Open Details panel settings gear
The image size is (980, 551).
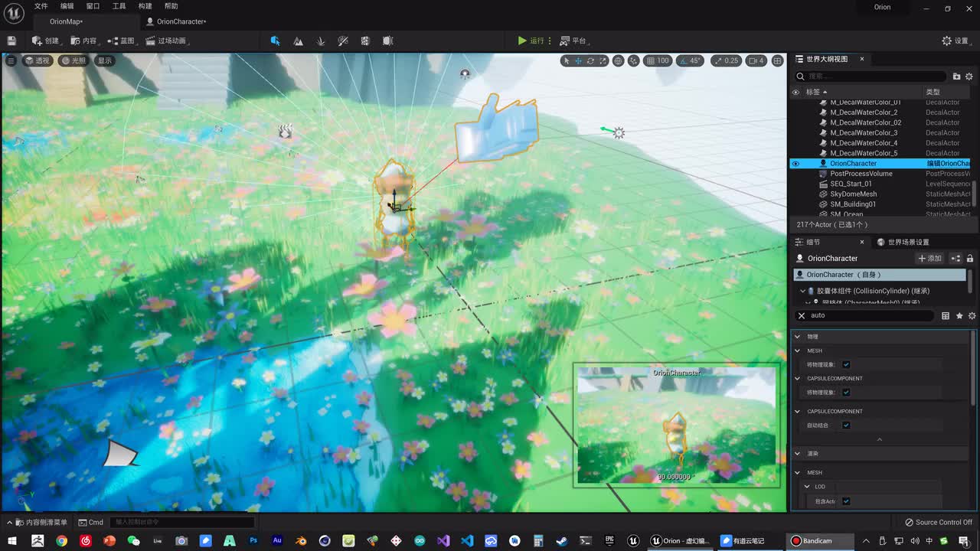click(x=972, y=315)
